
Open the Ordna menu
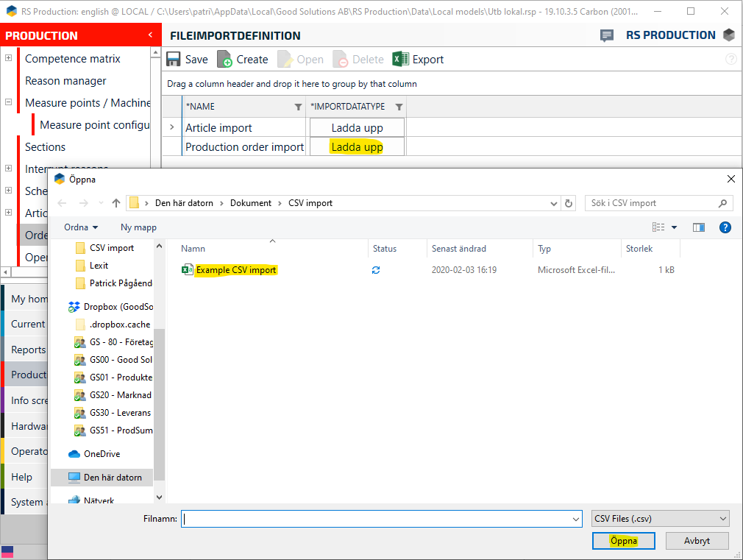(x=81, y=227)
